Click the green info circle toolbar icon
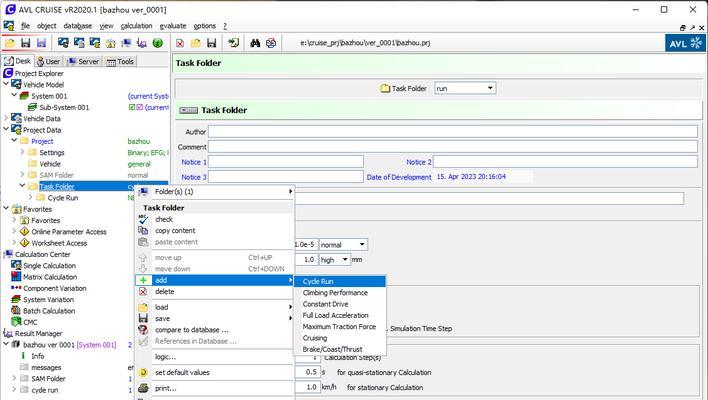708x400 pixels. (158, 43)
